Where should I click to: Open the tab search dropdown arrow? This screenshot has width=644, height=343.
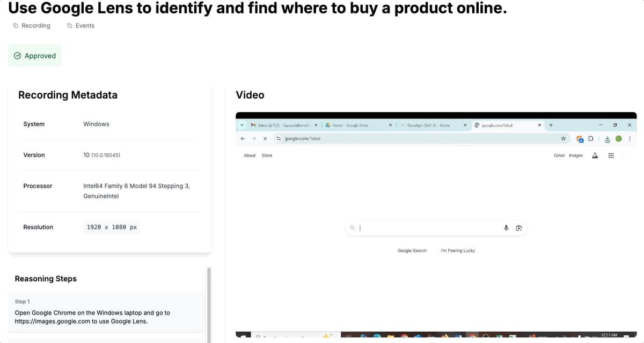click(x=242, y=125)
